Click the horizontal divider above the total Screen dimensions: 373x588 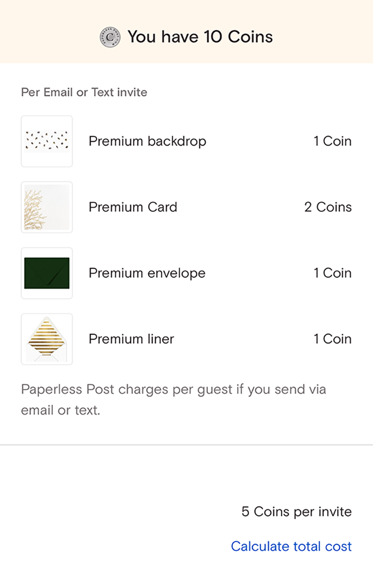coord(186,445)
